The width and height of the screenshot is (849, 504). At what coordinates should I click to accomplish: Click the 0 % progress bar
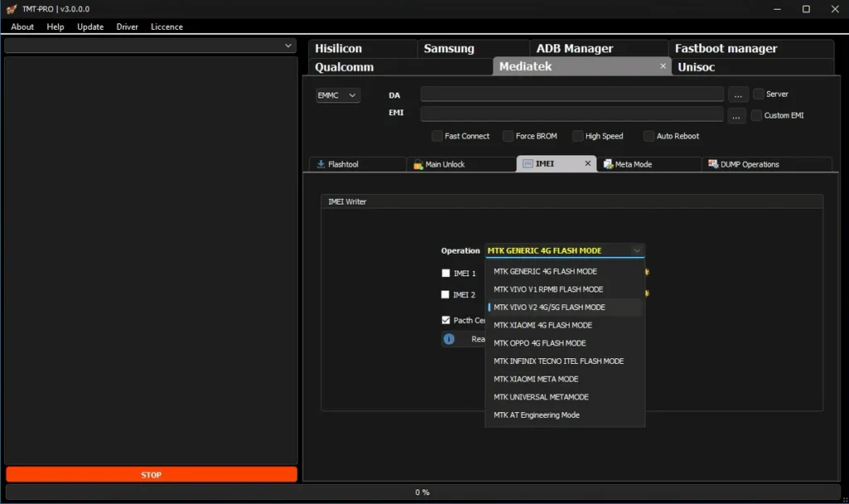(423, 492)
